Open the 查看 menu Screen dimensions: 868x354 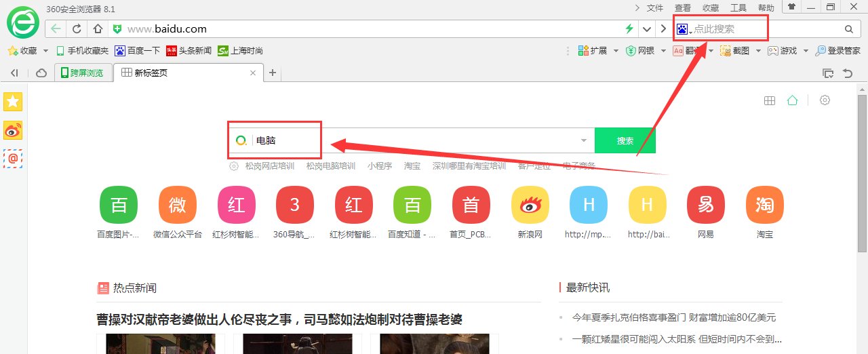[x=683, y=8]
